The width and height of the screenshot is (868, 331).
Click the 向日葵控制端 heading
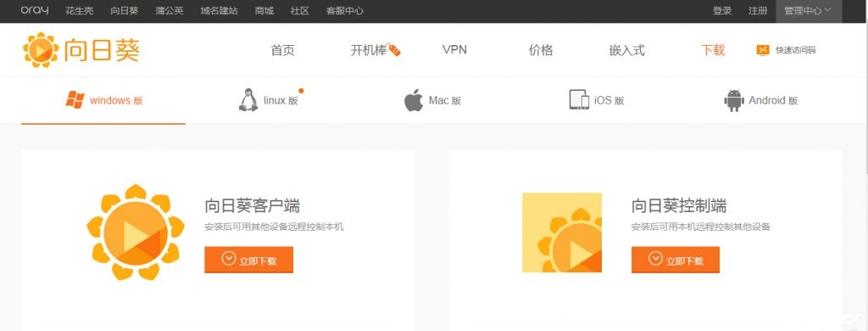click(679, 205)
